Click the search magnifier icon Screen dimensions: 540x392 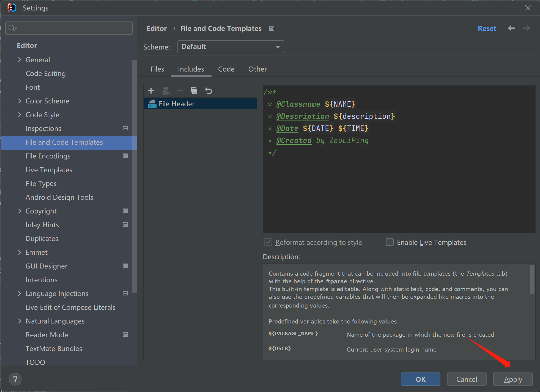coord(12,28)
